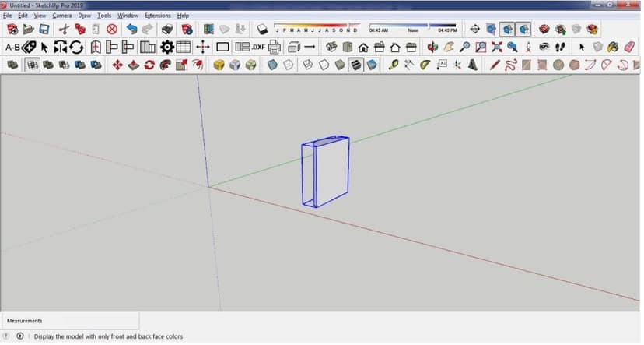Enable Shaded face style
The height and width of the screenshot is (345, 644).
click(x=340, y=65)
